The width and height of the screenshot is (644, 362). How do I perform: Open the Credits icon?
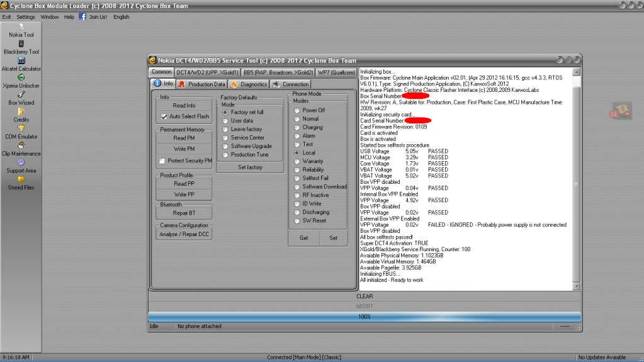tap(21, 112)
